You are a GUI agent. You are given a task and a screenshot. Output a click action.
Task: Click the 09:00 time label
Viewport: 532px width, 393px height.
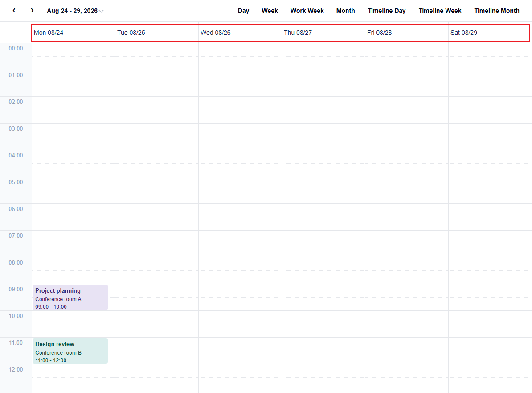[16, 290]
